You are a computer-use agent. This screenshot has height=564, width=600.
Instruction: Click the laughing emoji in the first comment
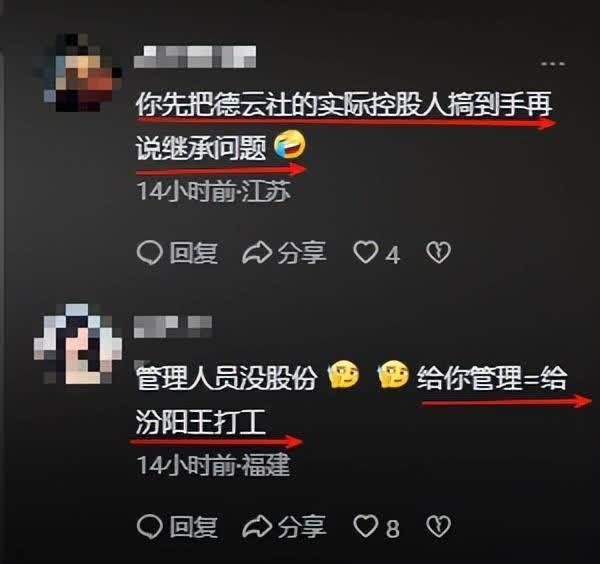(x=290, y=145)
